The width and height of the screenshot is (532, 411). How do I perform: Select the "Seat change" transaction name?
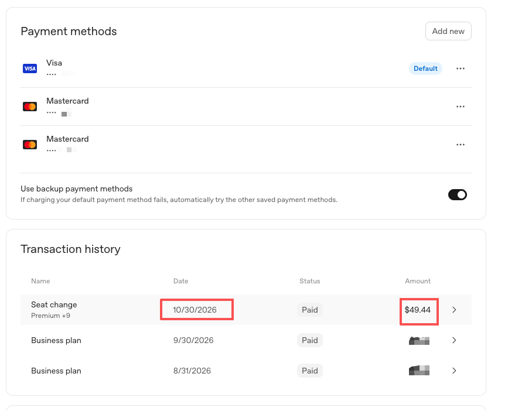[54, 304]
